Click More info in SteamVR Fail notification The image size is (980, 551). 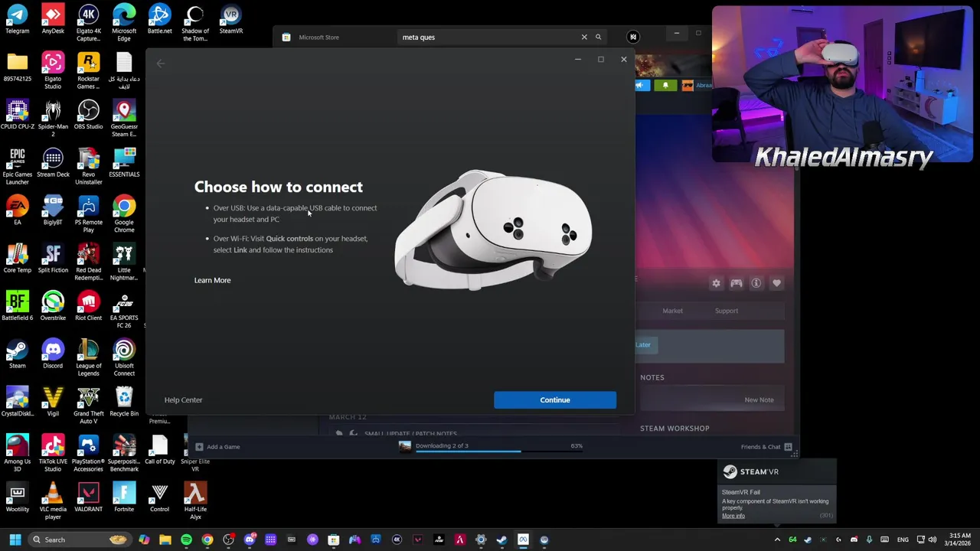(733, 516)
